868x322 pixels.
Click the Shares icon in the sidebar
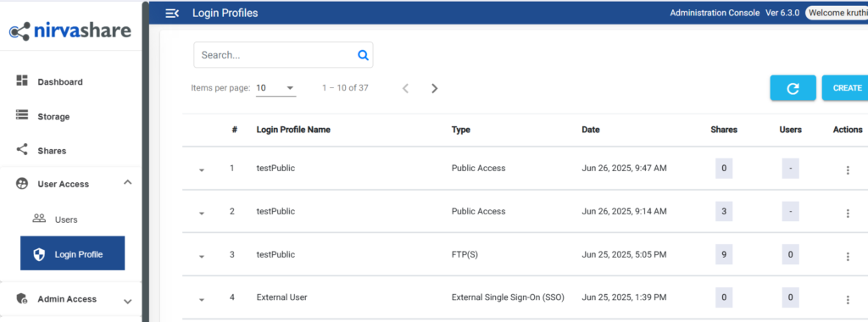coord(22,149)
